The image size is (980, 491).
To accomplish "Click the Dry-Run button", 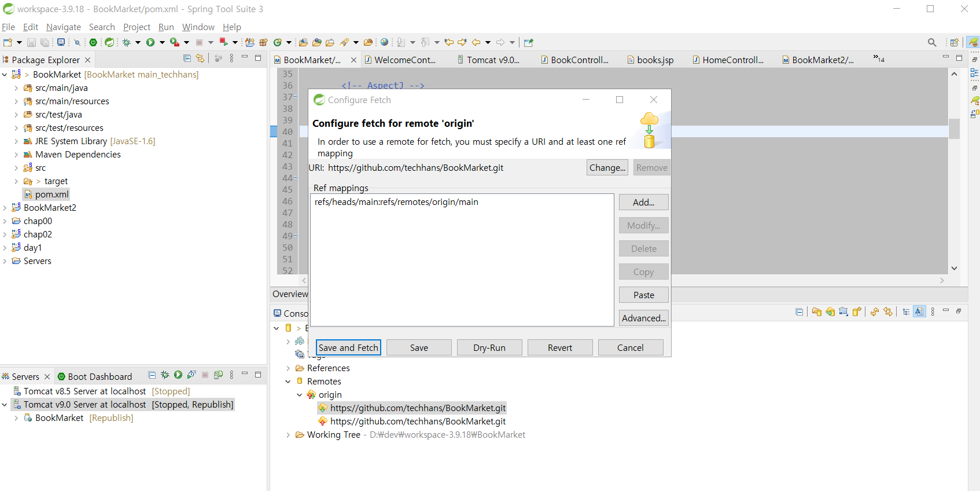I will tap(489, 347).
